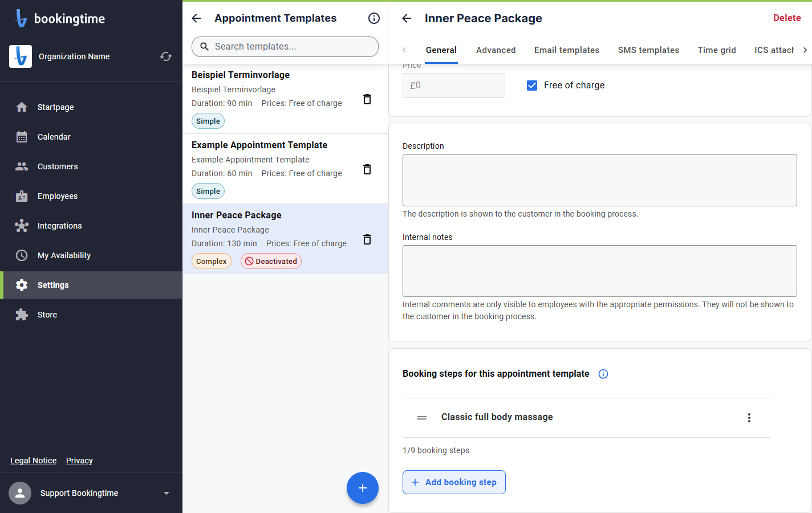The width and height of the screenshot is (812, 513).
Task: Go to Customers via people icon
Action: [x=22, y=166]
